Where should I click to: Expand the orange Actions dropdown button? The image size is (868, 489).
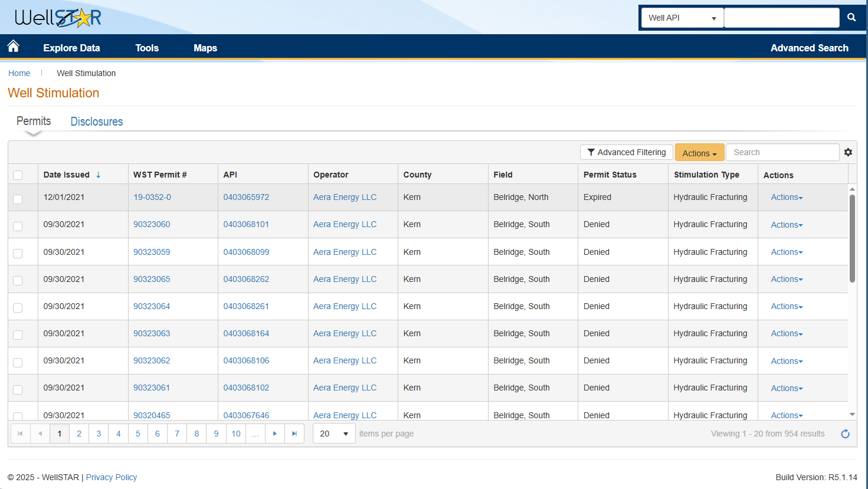click(699, 153)
